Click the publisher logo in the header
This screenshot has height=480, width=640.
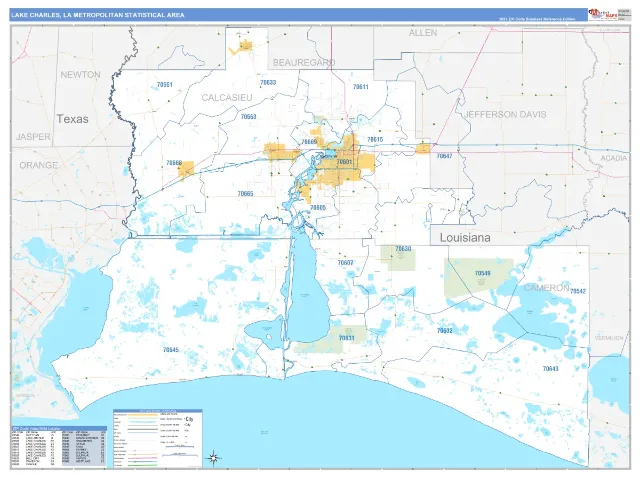(x=602, y=14)
